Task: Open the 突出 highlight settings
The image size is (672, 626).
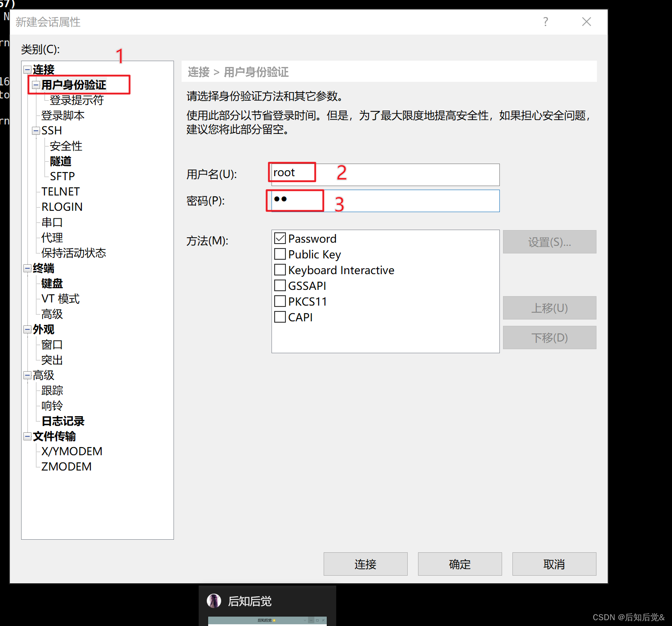Action: (x=52, y=360)
